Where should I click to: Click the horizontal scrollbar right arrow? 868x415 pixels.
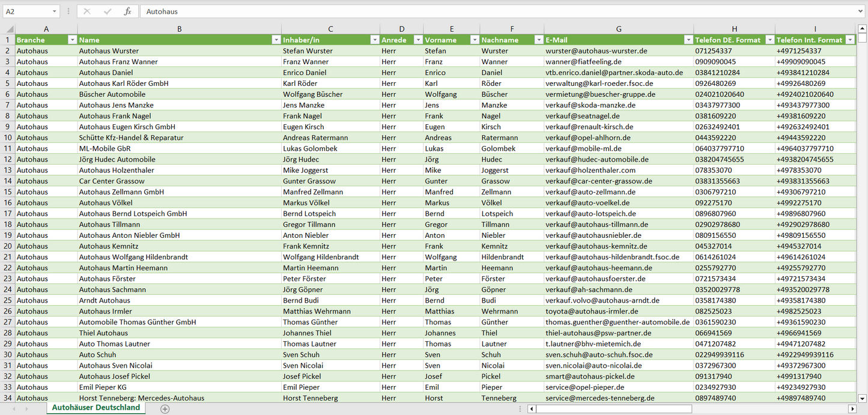(852, 408)
